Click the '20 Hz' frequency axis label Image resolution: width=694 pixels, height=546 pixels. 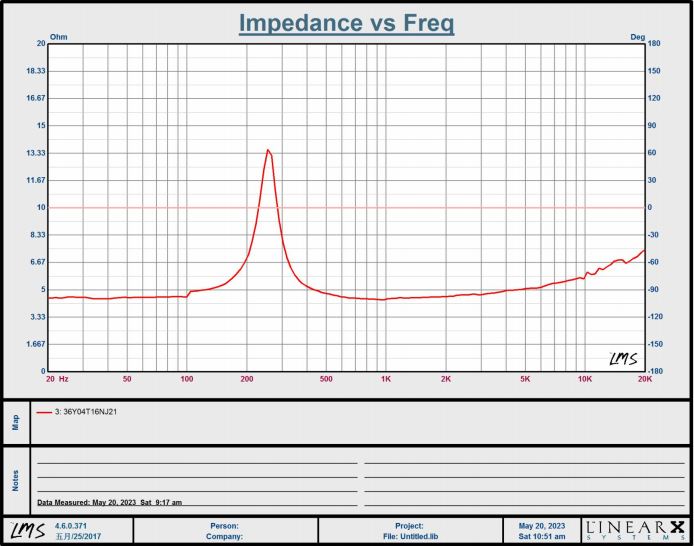(x=57, y=379)
